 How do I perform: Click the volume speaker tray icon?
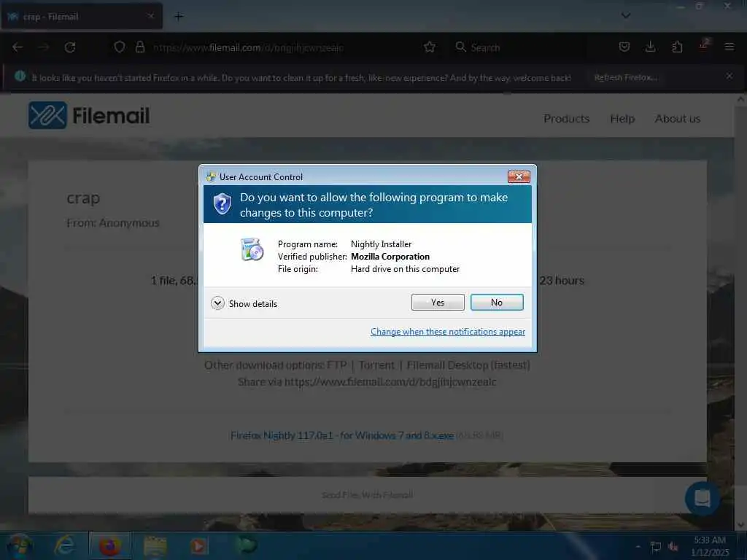point(673,546)
